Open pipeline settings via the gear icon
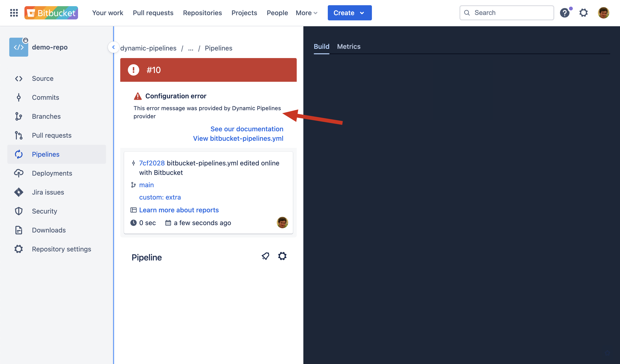Screen dimensions: 620x364 [x=282, y=256]
